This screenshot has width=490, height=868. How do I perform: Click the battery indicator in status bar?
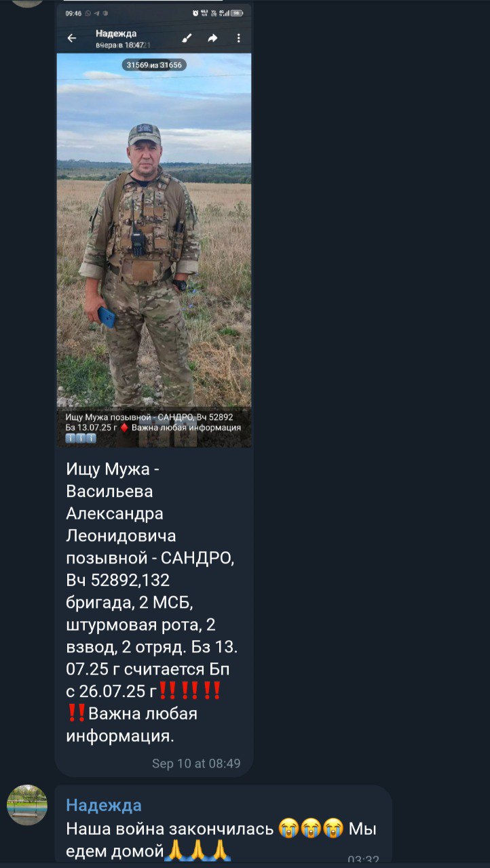pyautogui.click(x=237, y=13)
